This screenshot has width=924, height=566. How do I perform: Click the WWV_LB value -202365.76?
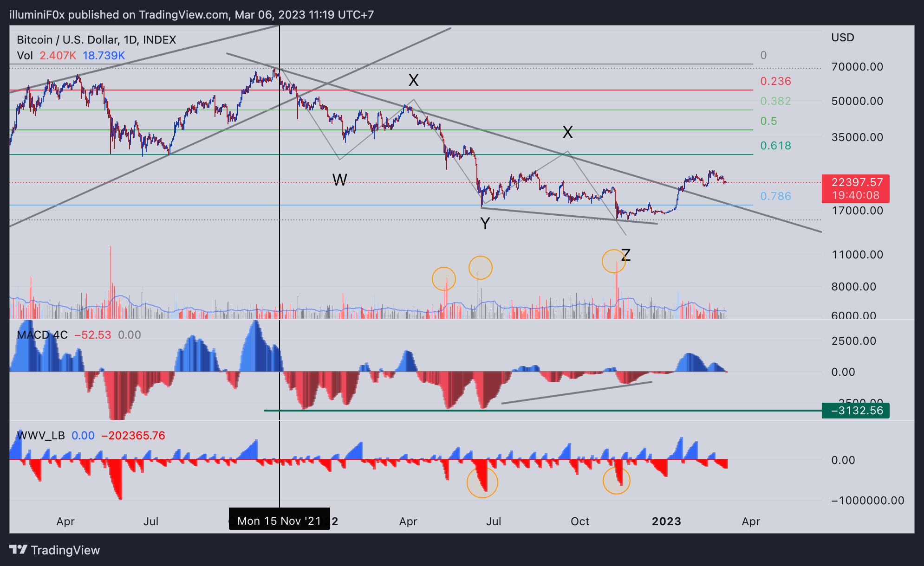[x=133, y=436]
